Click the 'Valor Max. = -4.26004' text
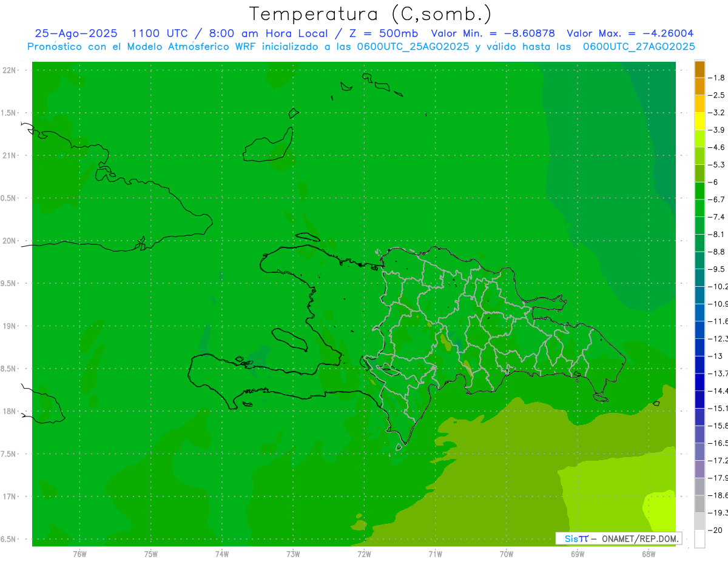This screenshot has height=562, width=728. coord(630,33)
